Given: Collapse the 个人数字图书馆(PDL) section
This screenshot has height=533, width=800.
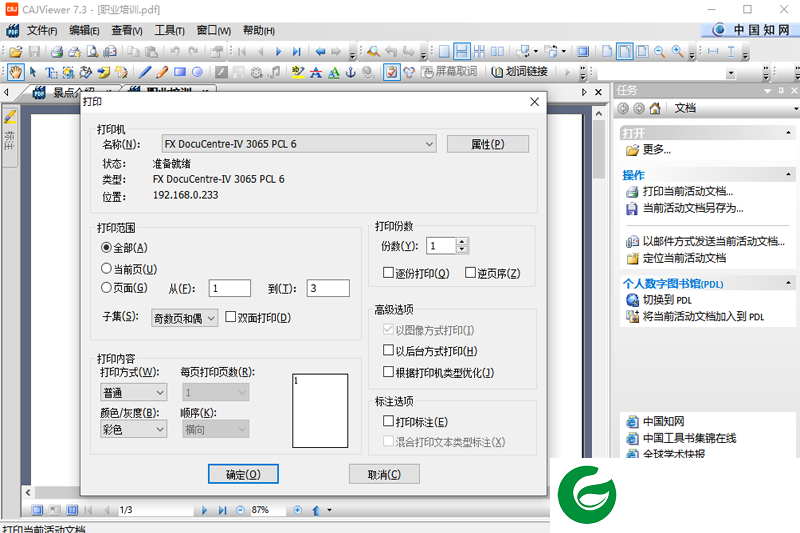Looking at the screenshot, I should (x=788, y=283).
